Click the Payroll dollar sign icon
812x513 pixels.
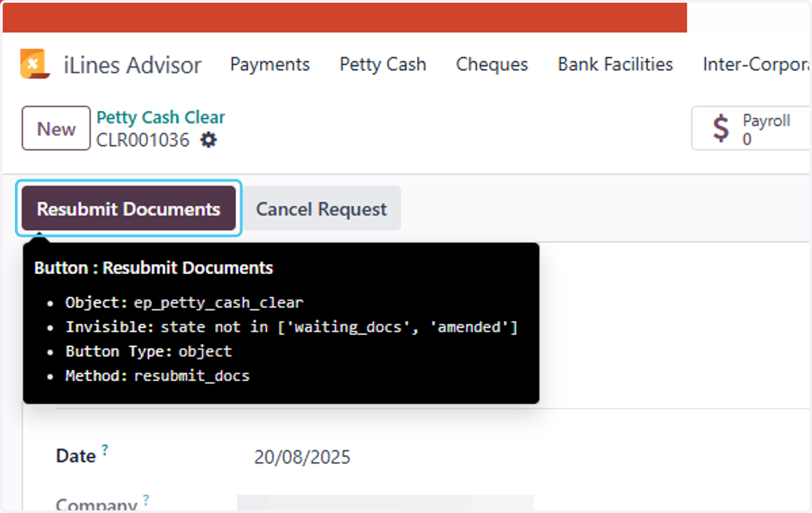pos(722,128)
